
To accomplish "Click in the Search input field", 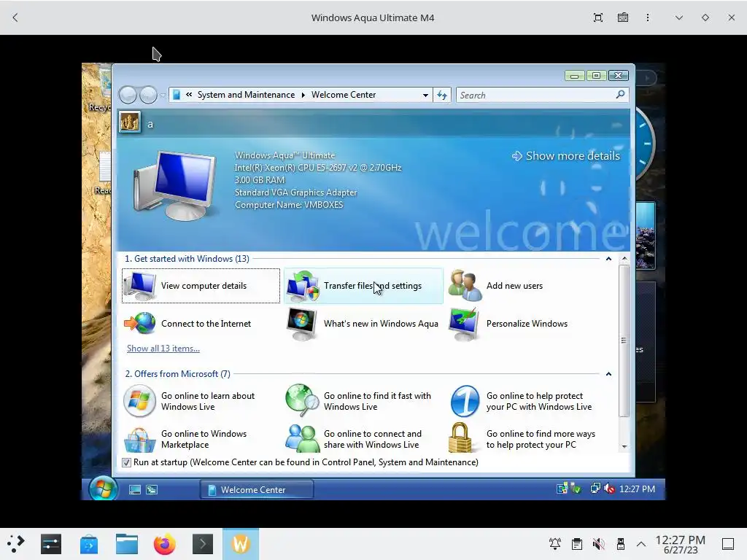I will pyautogui.click(x=536, y=96).
